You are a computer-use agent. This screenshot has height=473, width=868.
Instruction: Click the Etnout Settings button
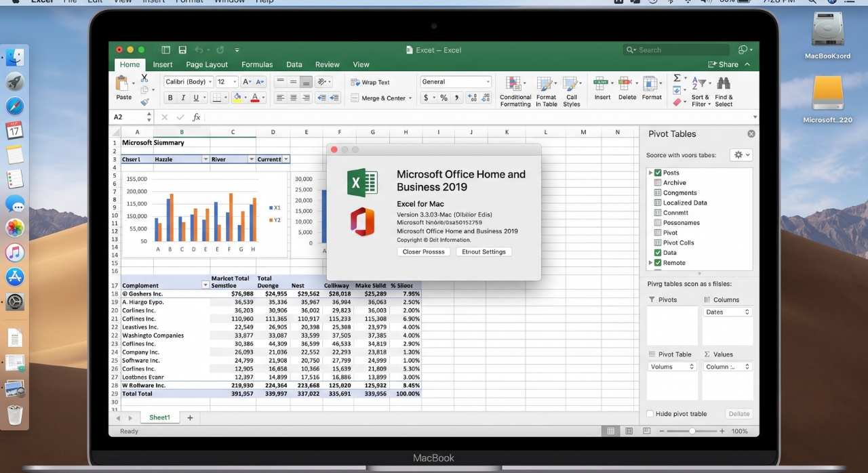click(x=484, y=251)
